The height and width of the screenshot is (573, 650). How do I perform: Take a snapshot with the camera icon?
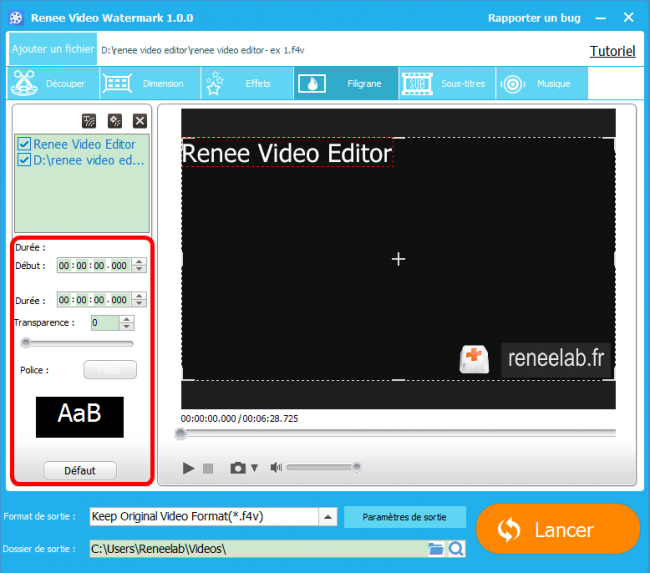[238, 468]
